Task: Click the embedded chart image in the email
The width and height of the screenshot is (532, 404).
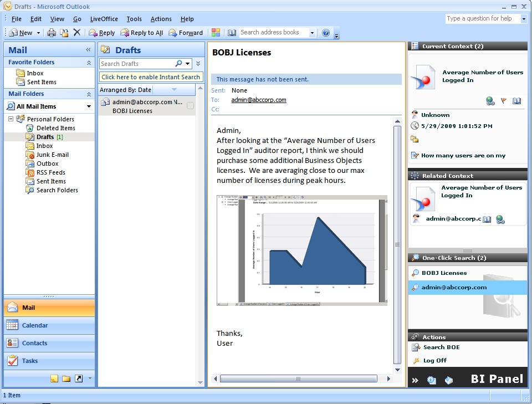Action: 301,250
